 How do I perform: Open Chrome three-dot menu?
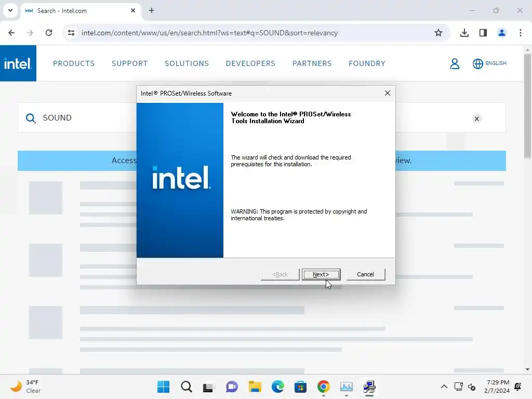point(521,33)
